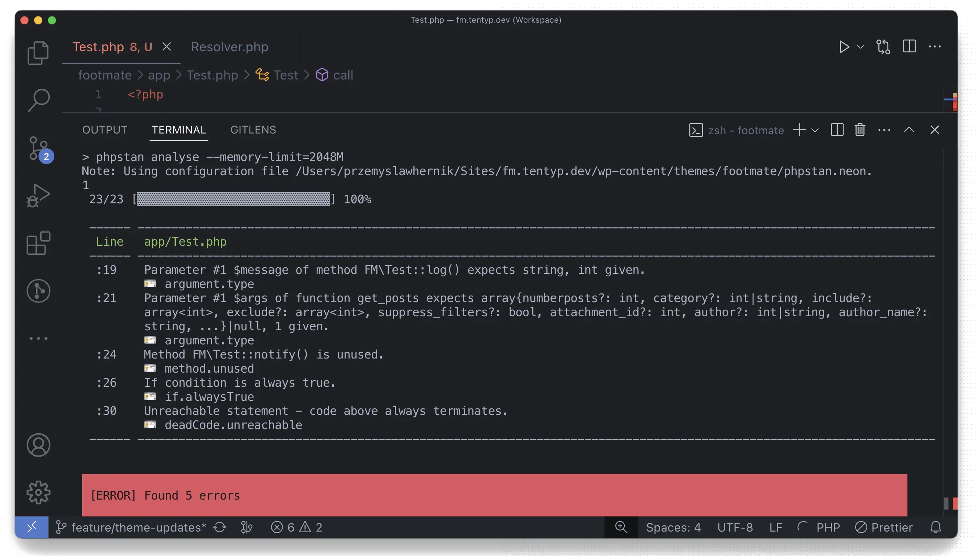Image resolution: width=980 pixels, height=556 pixels.
Task: Open the GitLens commit graph status icon
Action: pyautogui.click(x=247, y=527)
